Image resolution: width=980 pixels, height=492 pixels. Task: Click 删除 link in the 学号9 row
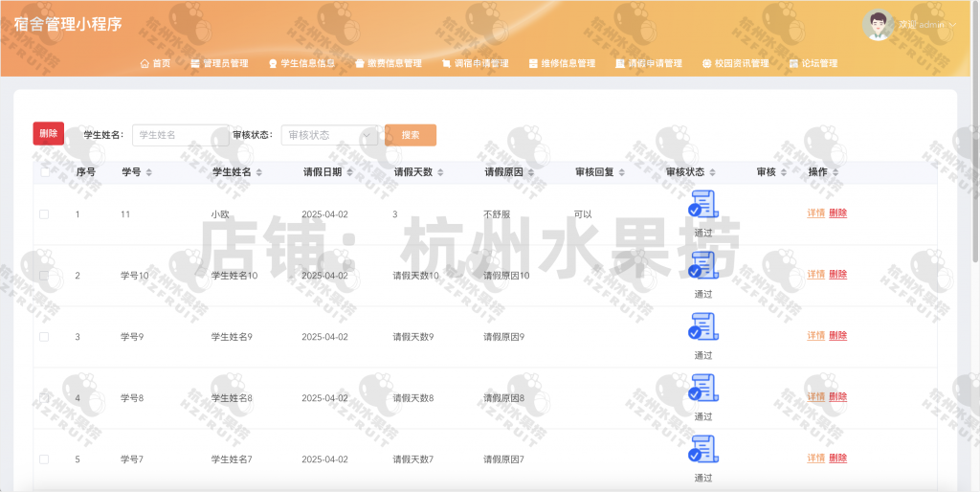point(838,336)
